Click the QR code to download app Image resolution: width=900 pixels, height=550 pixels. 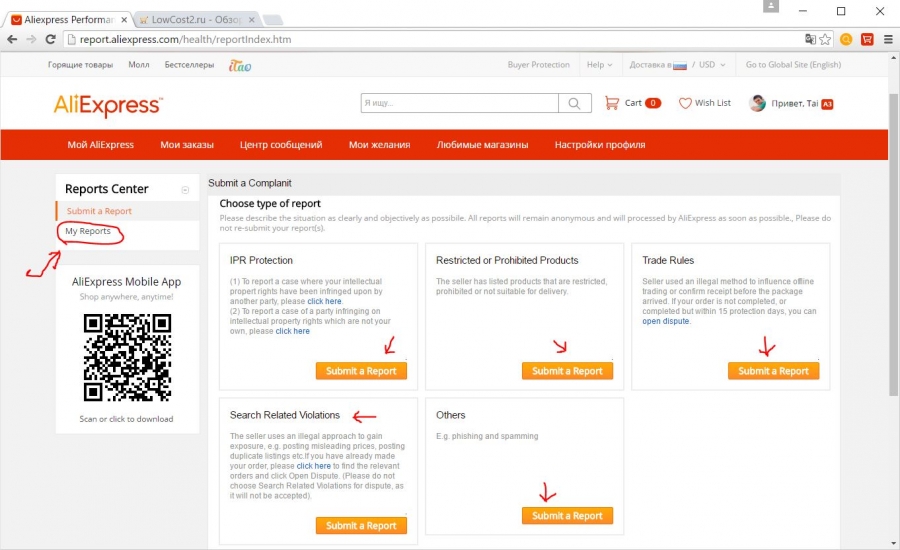pyautogui.click(x=127, y=357)
